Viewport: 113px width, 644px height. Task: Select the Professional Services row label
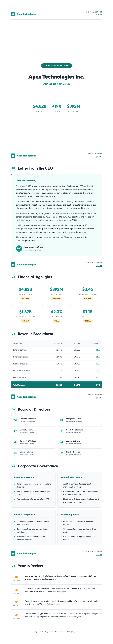pos(22,364)
